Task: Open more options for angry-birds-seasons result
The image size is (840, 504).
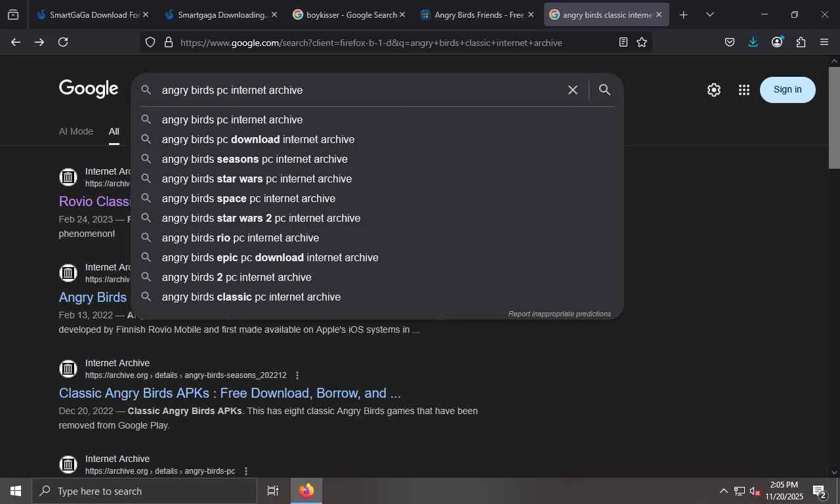Action: click(x=297, y=375)
